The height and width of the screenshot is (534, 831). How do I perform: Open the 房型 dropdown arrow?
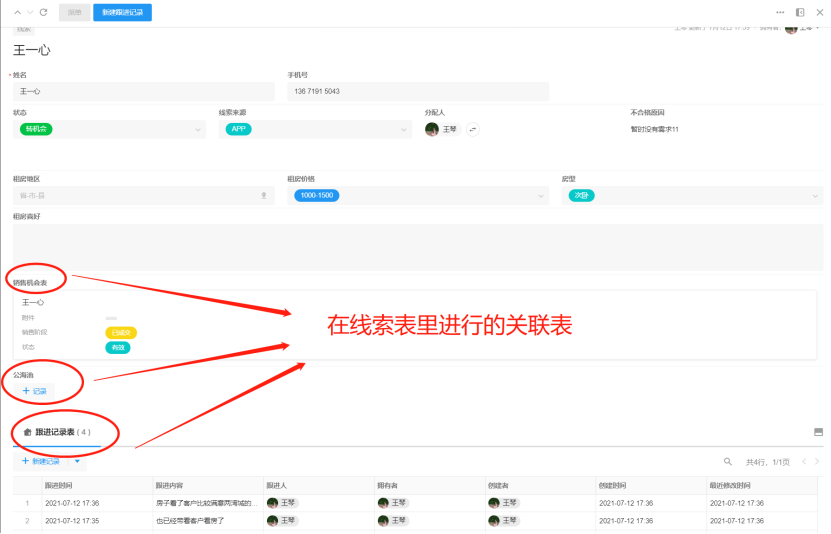tap(815, 196)
